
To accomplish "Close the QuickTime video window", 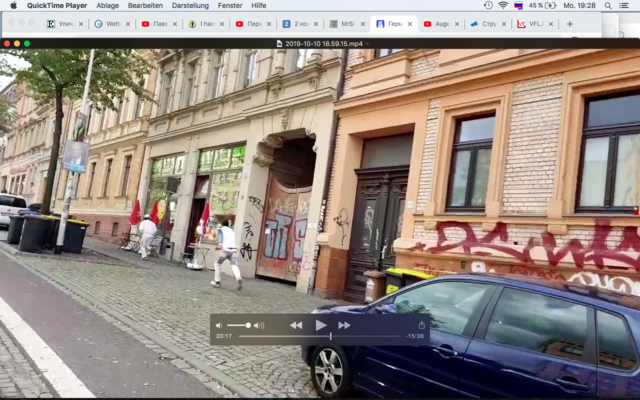I will [x=7, y=43].
